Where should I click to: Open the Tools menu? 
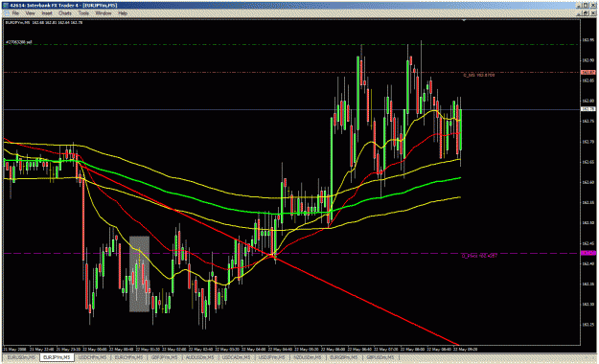(x=83, y=13)
